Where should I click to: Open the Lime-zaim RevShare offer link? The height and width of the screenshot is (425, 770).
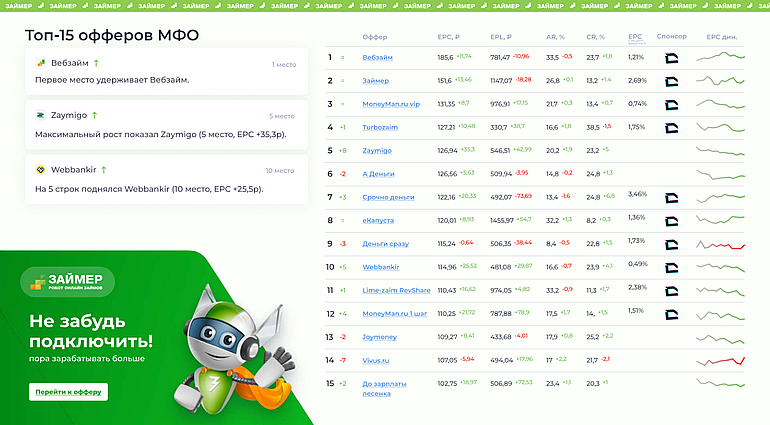click(x=396, y=290)
